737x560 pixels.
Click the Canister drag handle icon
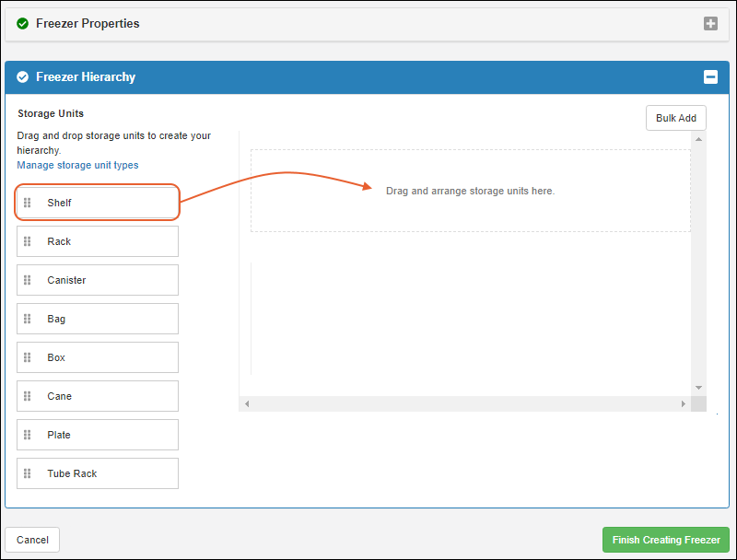(x=28, y=280)
